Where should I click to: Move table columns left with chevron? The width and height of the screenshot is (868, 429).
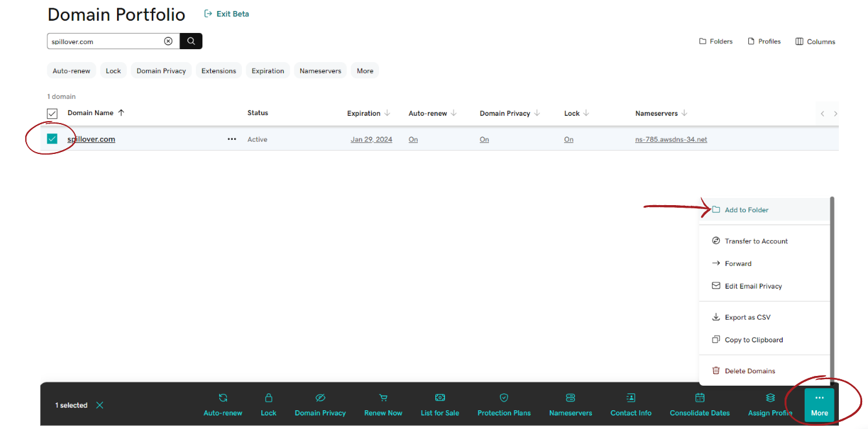click(822, 114)
